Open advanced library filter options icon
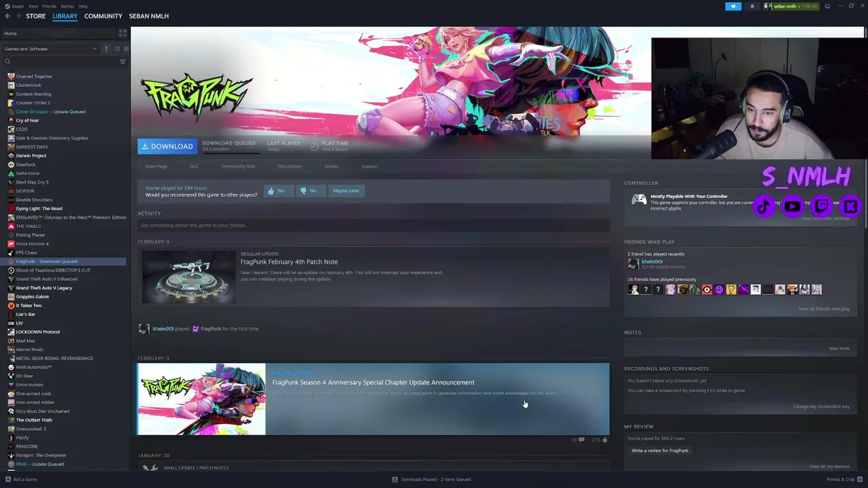Screen dimensions: 868x488 point(123,62)
